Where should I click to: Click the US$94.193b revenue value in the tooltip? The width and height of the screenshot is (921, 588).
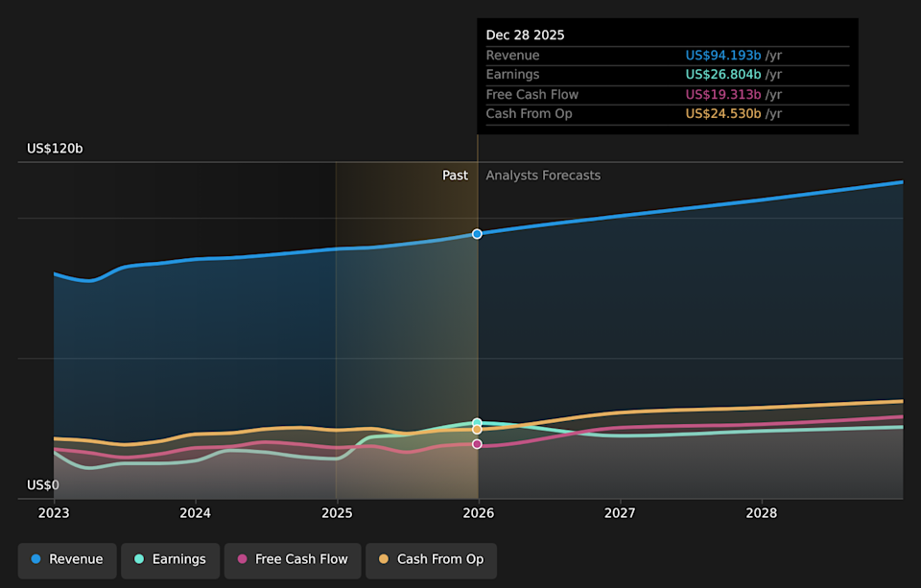[x=723, y=56]
